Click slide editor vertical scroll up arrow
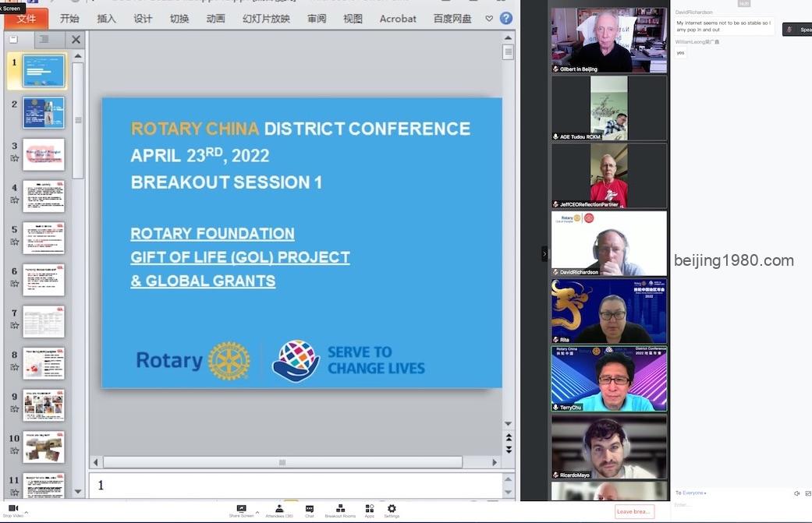Viewport: 812px width, 523px height. [x=508, y=37]
